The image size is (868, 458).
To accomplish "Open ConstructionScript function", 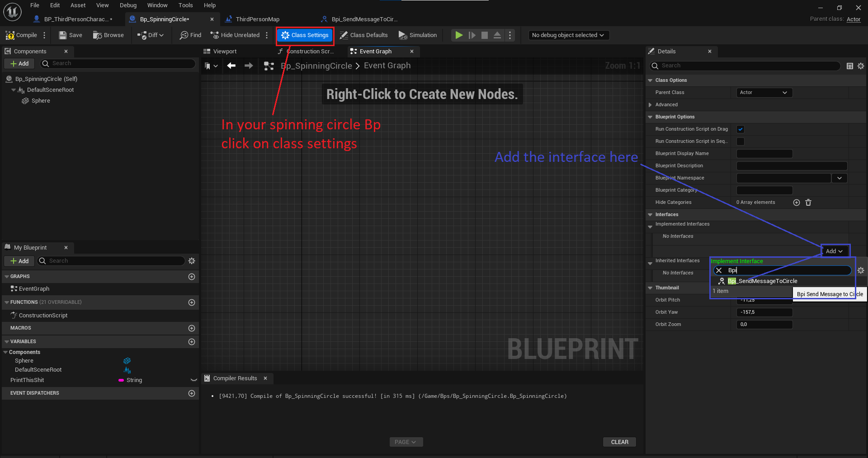I will point(43,316).
